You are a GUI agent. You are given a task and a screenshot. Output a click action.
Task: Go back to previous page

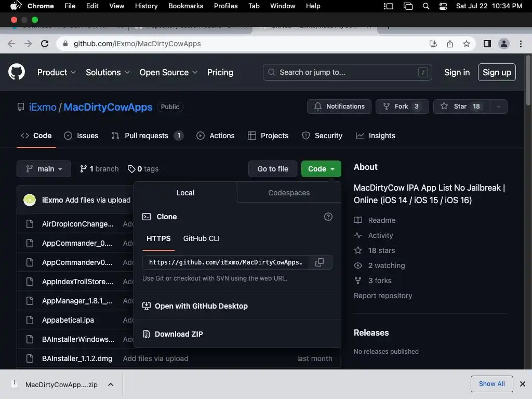[x=11, y=44]
